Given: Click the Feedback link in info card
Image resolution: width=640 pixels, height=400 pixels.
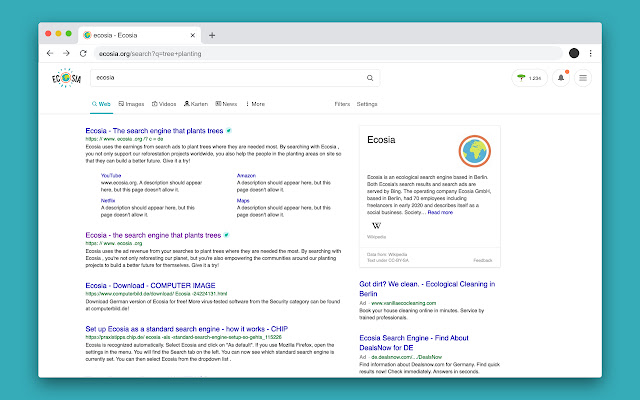Looking at the screenshot, I should click(x=483, y=259).
